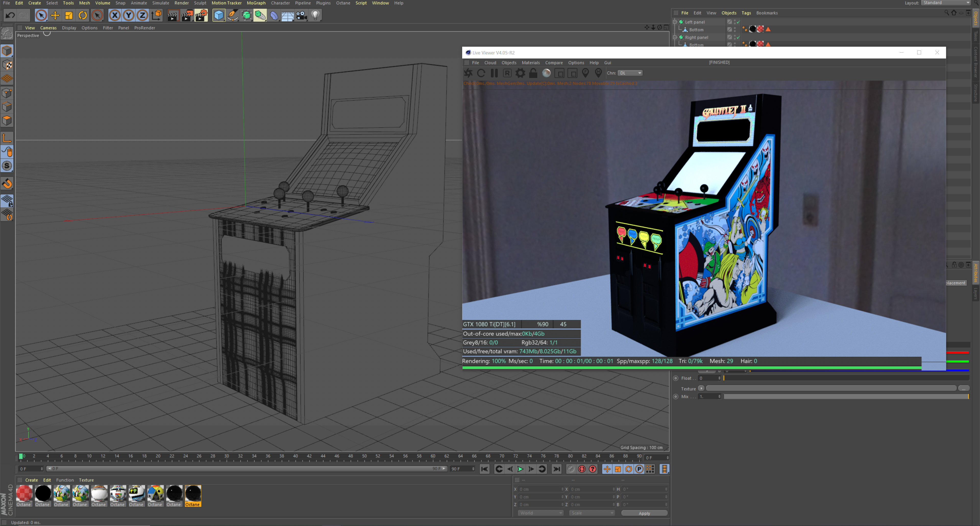Pause rendering in the Live Viewer
The height and width of the screenshot is (526, 980).
point(494,73)
